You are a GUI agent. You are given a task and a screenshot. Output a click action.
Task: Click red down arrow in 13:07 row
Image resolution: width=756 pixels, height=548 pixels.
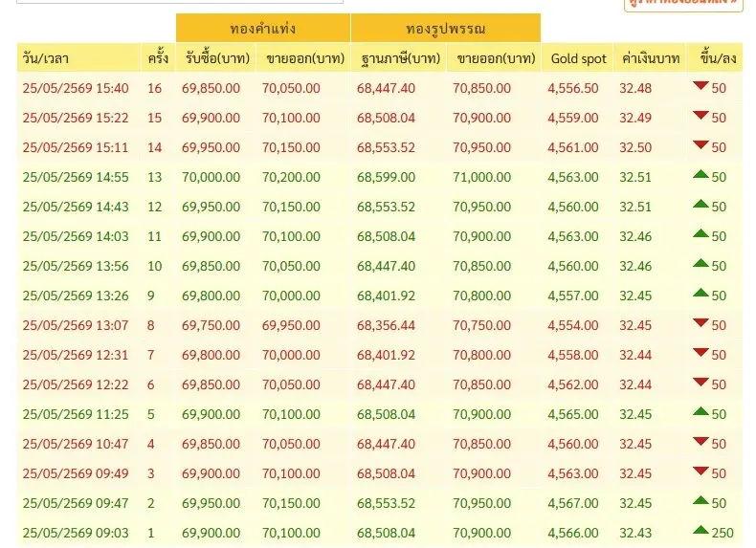click(700, 323)
